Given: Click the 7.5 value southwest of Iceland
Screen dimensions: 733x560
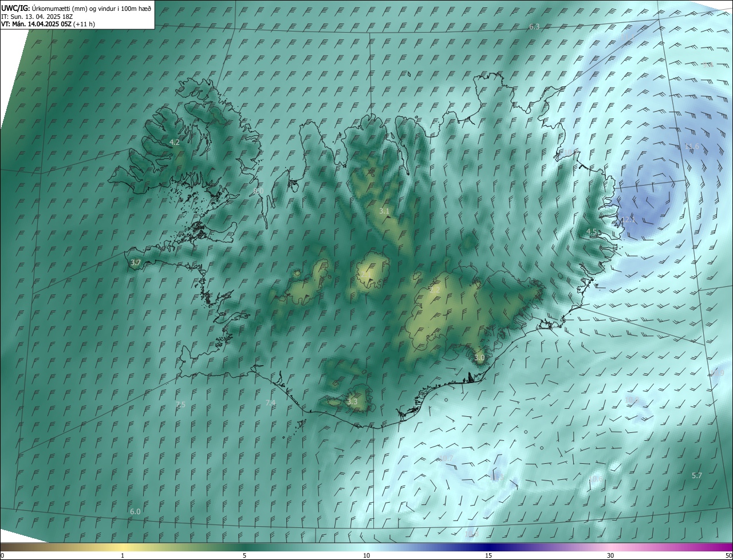Looking at the screenshot, I should [x=180, y=405].
